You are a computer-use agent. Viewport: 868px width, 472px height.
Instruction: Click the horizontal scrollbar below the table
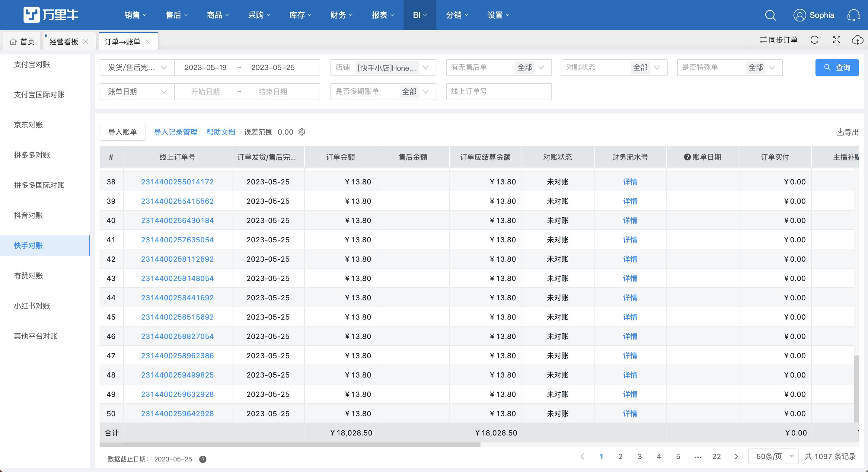pos(290,445)
